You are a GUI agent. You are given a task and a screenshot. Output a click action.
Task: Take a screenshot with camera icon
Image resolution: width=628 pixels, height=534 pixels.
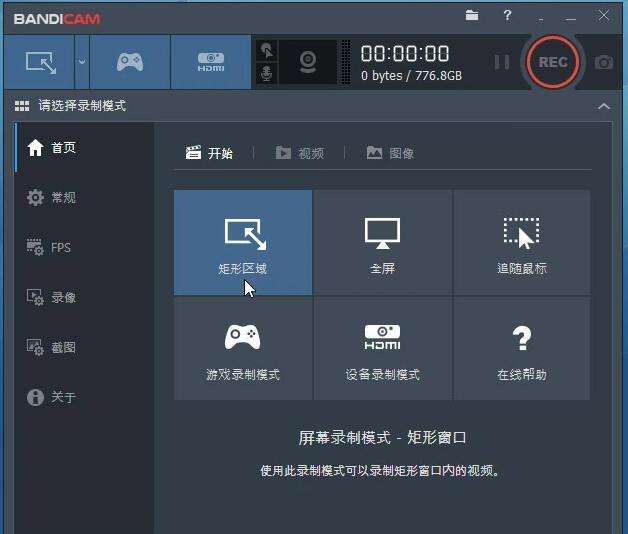point(604,62)
